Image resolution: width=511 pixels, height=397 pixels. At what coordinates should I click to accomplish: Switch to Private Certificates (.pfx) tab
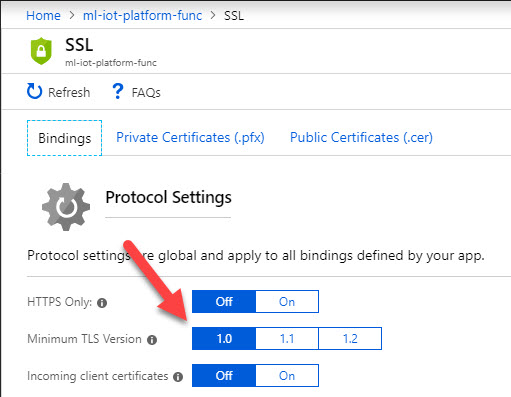click(x=190, y=138)
